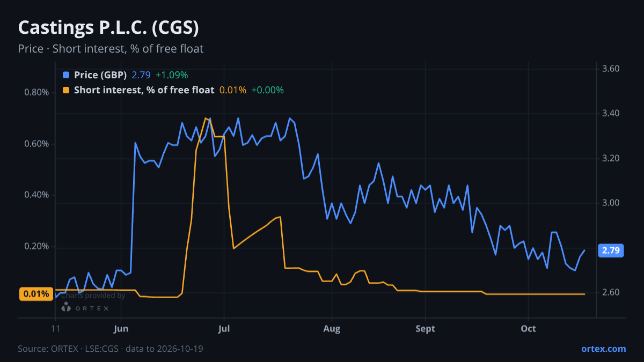
Task: Click the +1.09% price change value
Action: click(172, 75)
